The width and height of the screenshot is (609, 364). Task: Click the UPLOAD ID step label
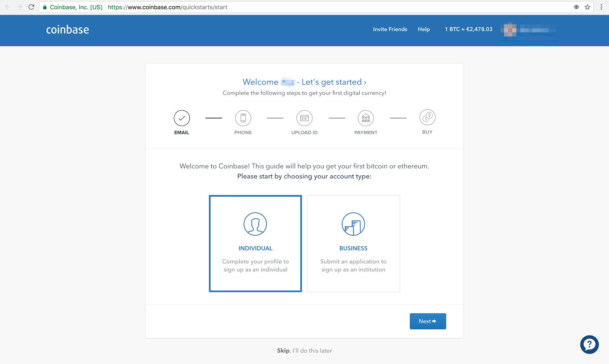tap(304, 133)
